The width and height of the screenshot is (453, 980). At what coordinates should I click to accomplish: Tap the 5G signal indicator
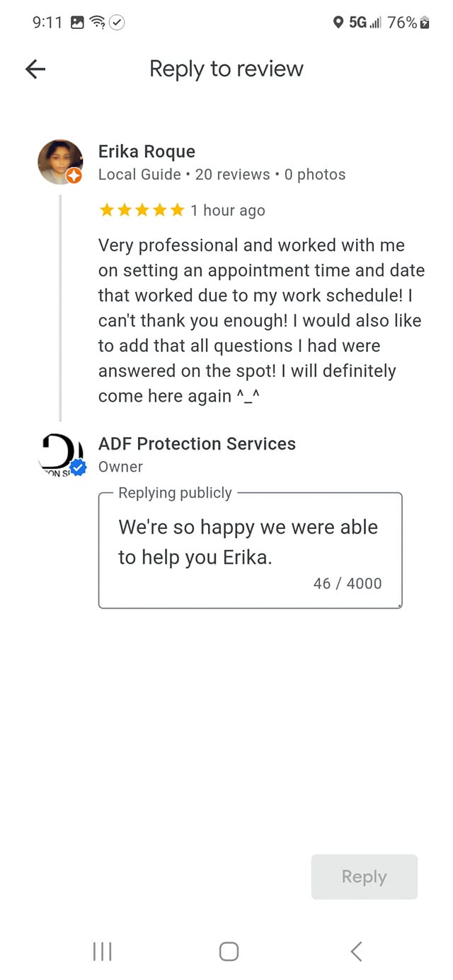[365, 23]
